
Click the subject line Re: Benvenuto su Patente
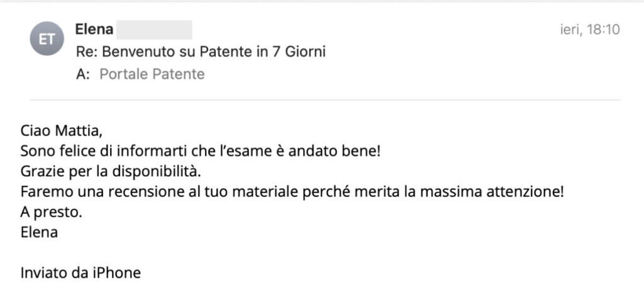[x=201, y=52]
